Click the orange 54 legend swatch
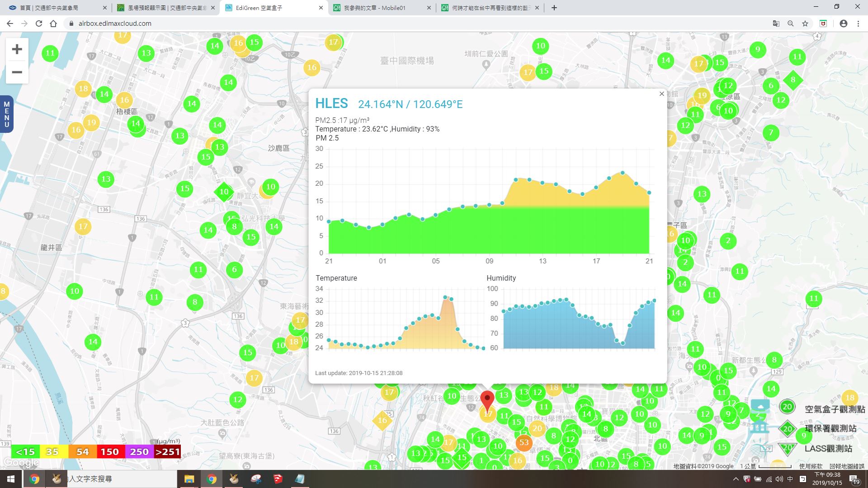 82,451
